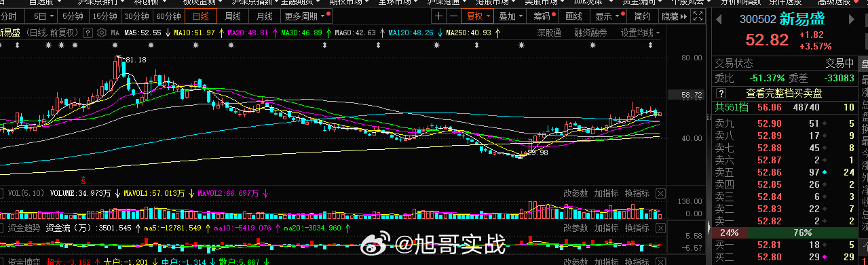Click the MA250:40.93 value label

[x=469, y=33]
